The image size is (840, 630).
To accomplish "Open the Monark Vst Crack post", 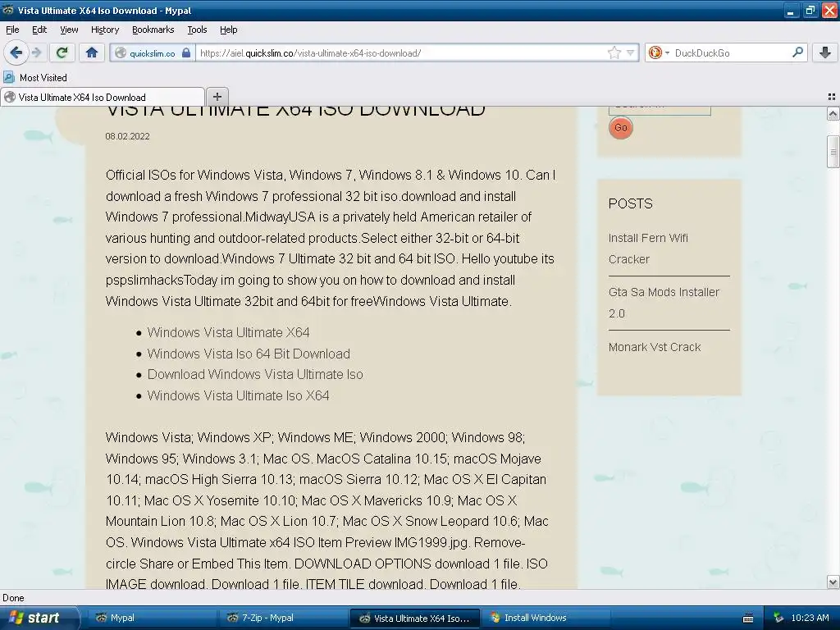I will (x=654, y=347).
